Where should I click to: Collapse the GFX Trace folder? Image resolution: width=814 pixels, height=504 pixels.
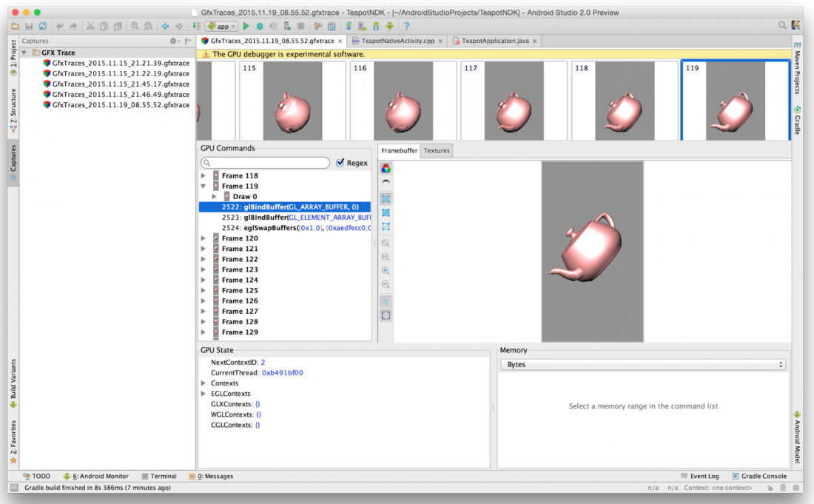(x=24, y=53)
